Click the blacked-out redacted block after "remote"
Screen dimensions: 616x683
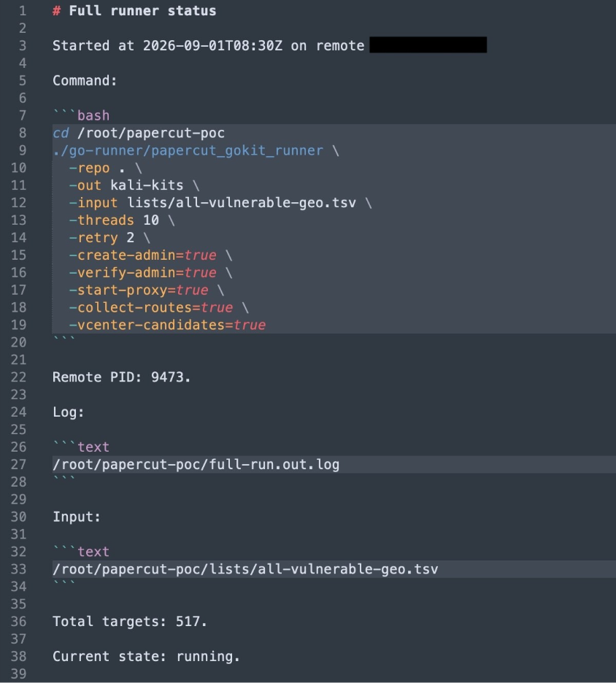click(428, 45)
